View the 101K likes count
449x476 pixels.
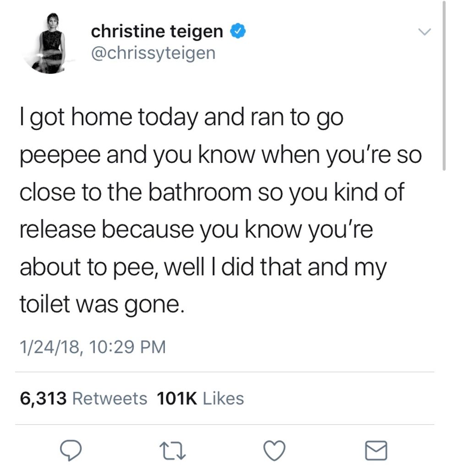pos(177,398)
